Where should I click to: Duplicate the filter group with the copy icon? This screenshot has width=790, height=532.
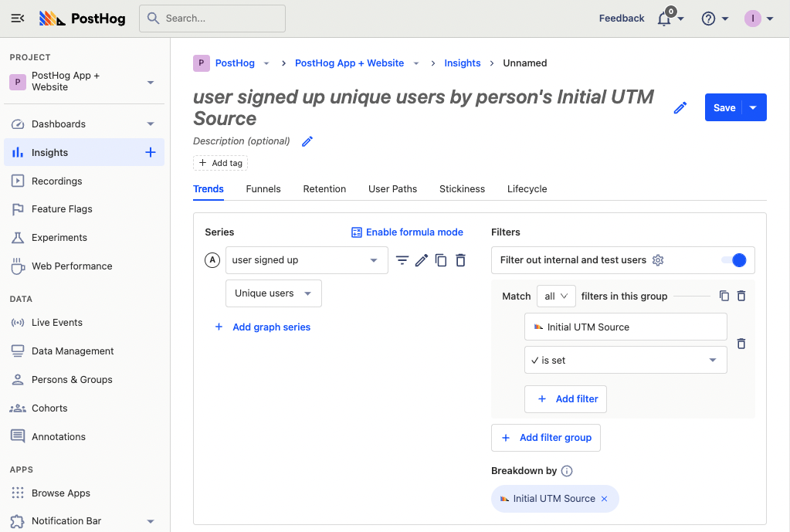pyautogui.click(x=723, y=296)
